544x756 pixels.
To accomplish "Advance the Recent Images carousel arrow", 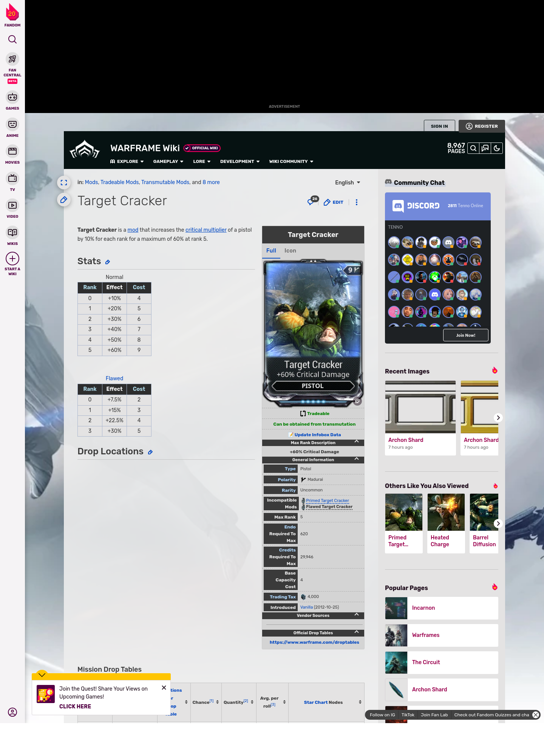I will [498, 418].
